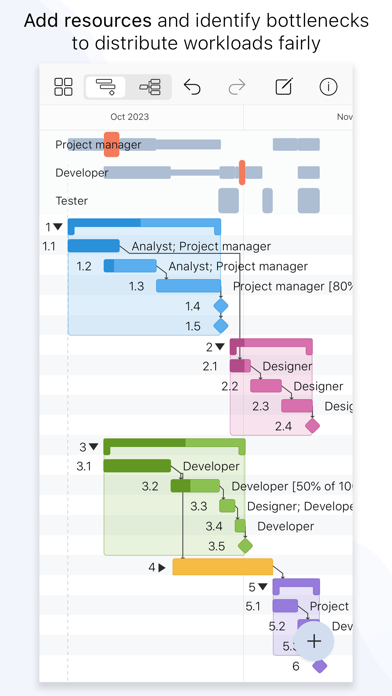Image resolution: width=392 pixels, height=696 pixels.
Task: Select task bar 5.1
Action: pos(285,605)
